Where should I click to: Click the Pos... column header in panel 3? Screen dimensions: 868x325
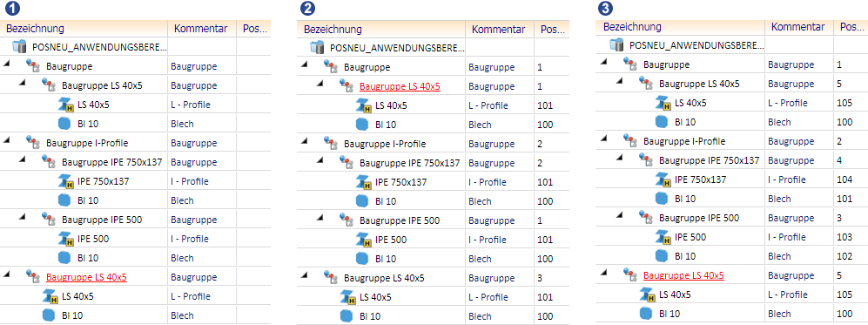tap(851, 27)
